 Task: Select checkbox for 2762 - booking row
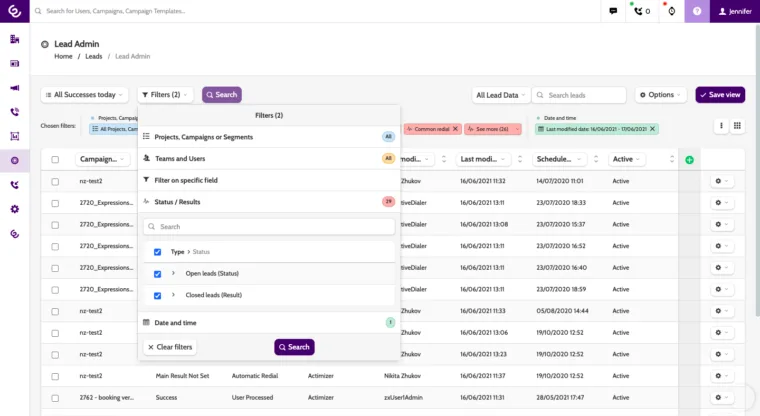click(55, 398)
